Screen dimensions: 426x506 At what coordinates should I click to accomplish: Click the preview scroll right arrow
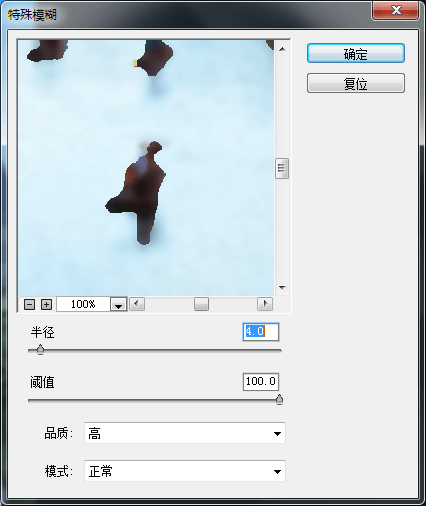(265, 304)
